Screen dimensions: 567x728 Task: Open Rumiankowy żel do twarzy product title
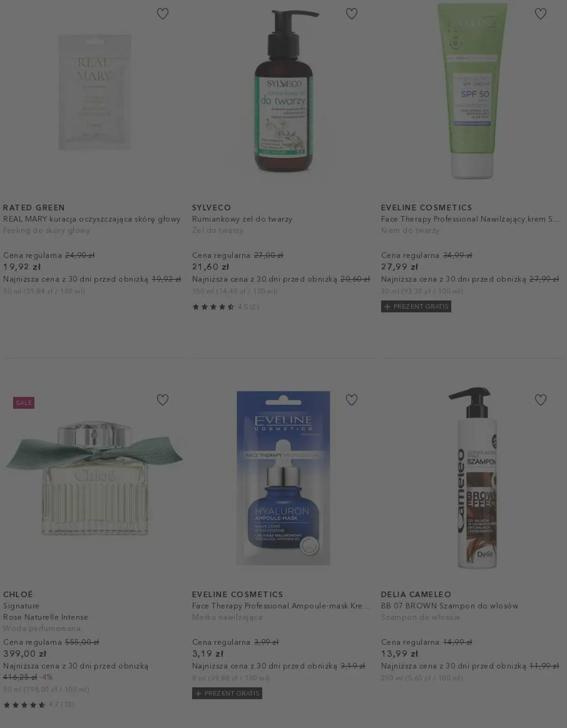(242, 219)
